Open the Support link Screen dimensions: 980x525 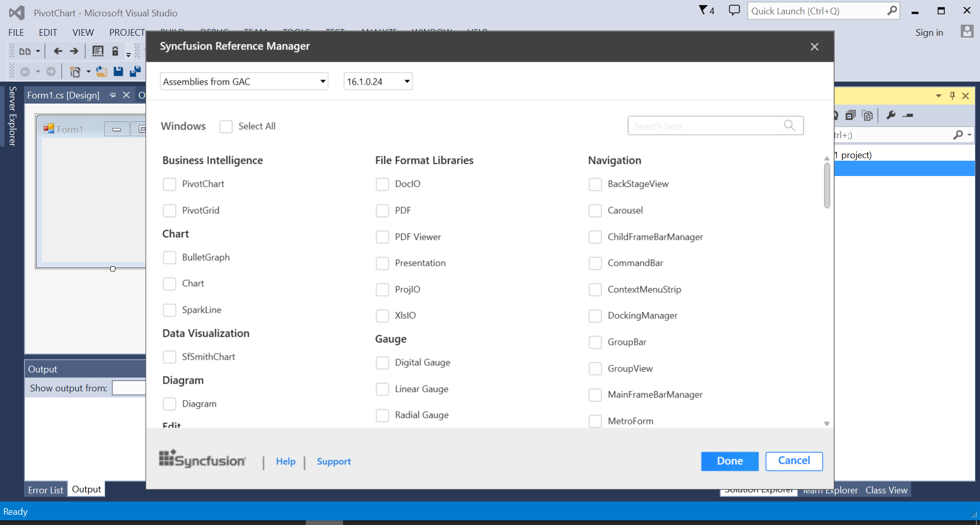(334, 462)
